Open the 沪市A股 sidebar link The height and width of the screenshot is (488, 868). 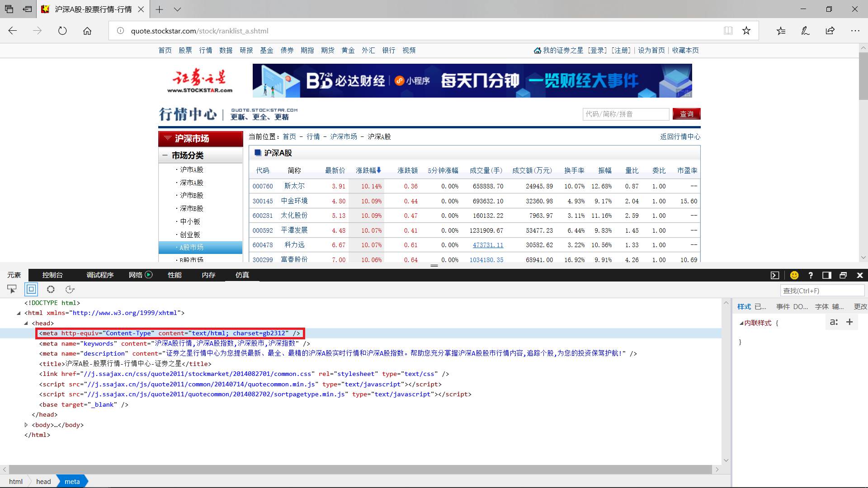[192, 169]
